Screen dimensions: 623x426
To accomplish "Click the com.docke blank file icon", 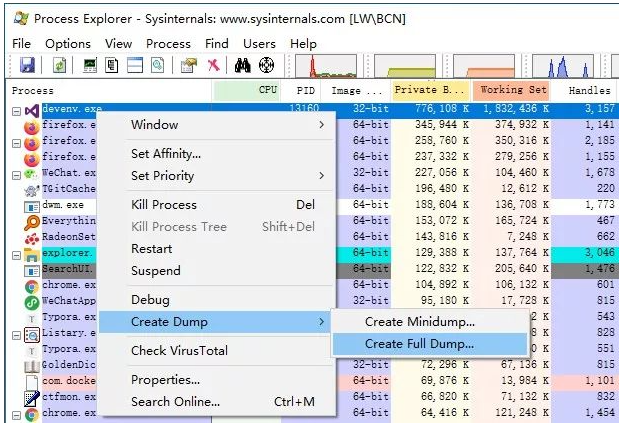I will pos(32,382).
